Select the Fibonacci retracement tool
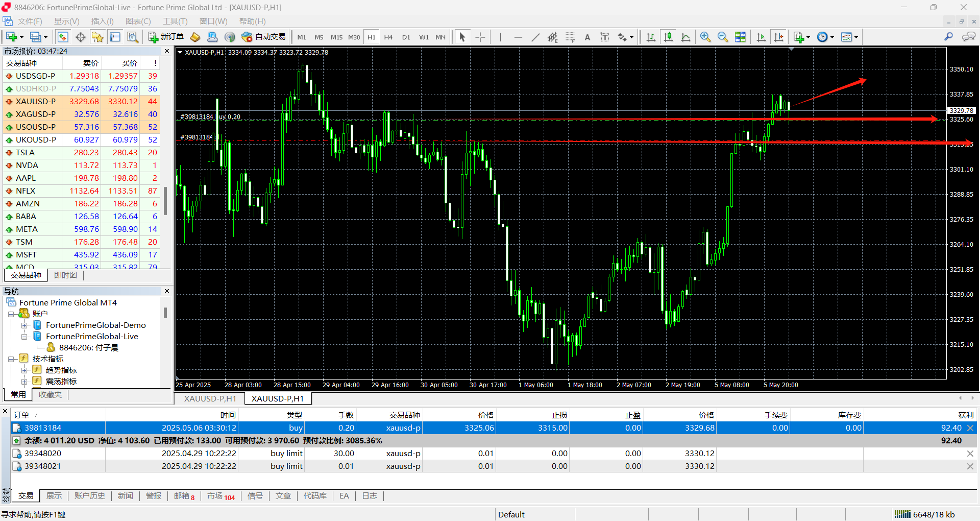The height and width of the screenshot is (521, 980). click(570, 37)
